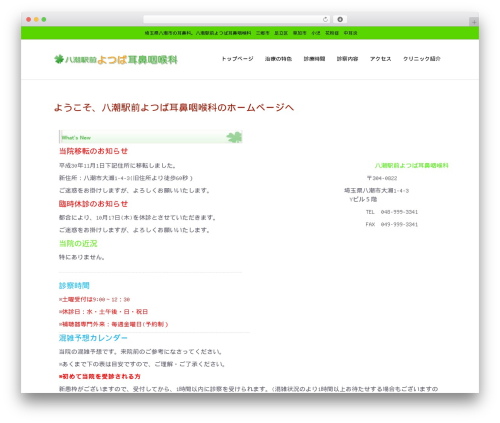Click the ※土曜受付は9:00～12:30 note
The image size is (500, 423).
point(94,299)
